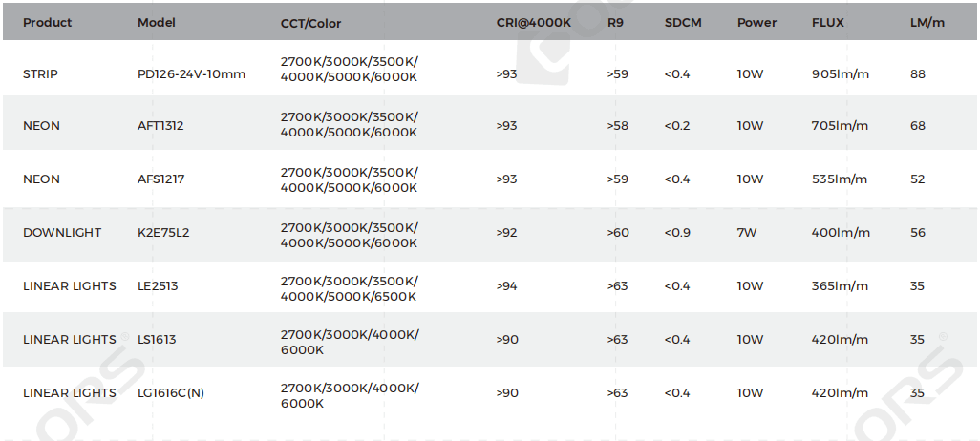This screenshot has width=980, height=441.
Task: Select the LE2513 model cell
Action: (x=158, y=286)
